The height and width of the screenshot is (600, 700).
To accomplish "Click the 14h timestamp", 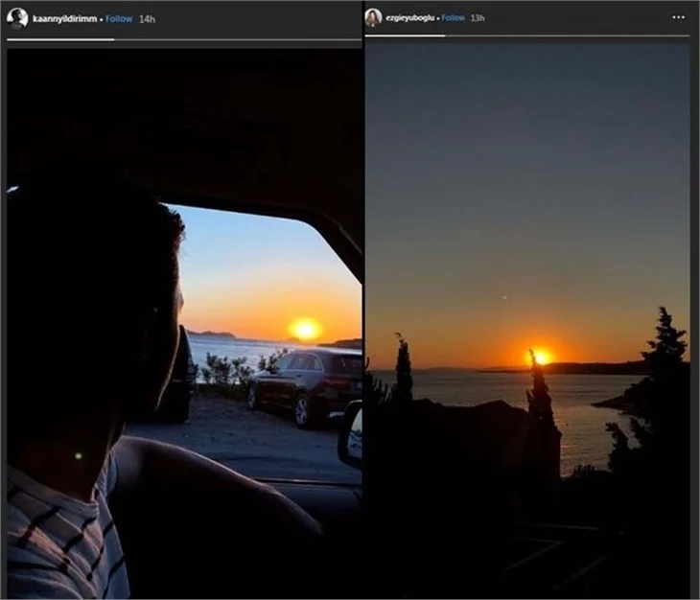I will 147,19.
